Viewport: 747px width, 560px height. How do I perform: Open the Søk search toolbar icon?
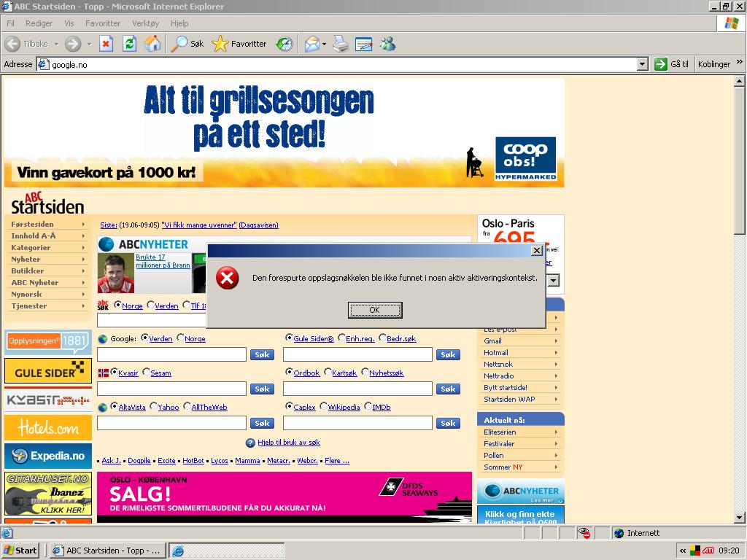coord(179,44)
